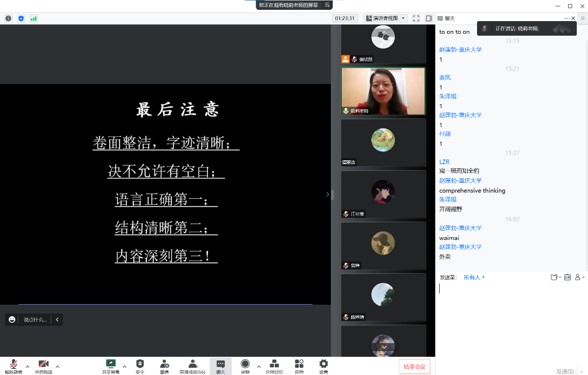Screen dimensions: 588x375
Task: Expand audio options arrow beside 解除静音
Action: coord(27,367)
